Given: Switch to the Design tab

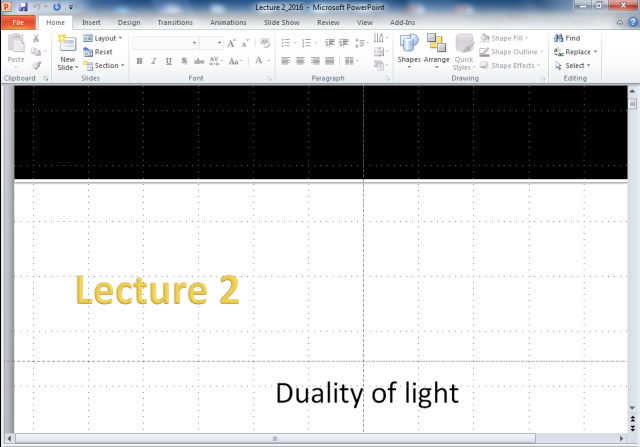Looking at the screenshot, I should pyautogui.click(x=129, y=22).
